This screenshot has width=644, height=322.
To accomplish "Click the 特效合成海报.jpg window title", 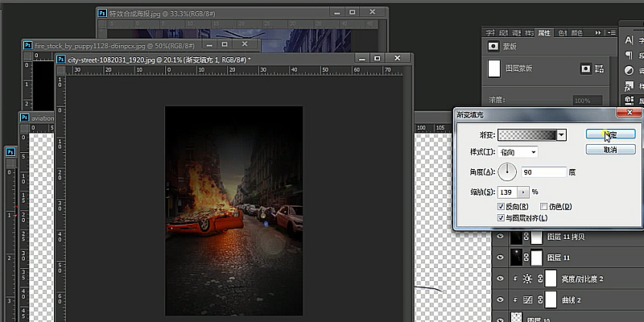I will click(x=163, y=14).
